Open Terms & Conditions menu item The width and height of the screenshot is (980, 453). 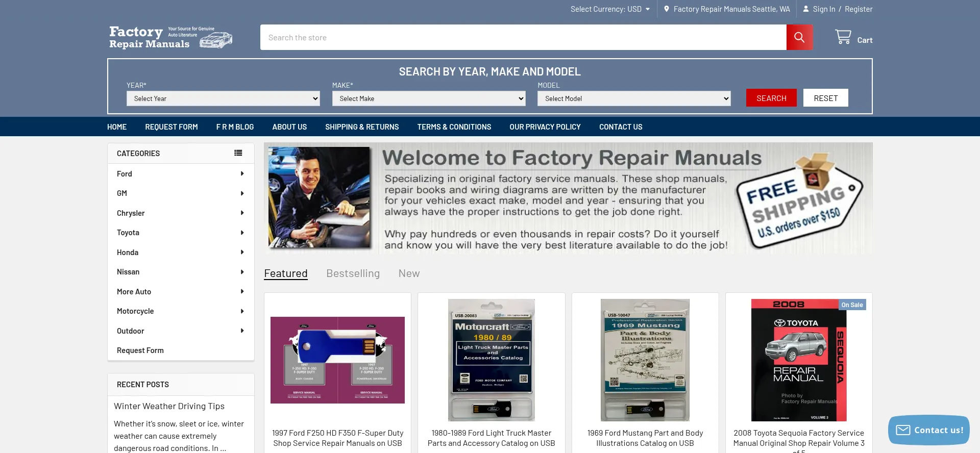tap(454, 127)
